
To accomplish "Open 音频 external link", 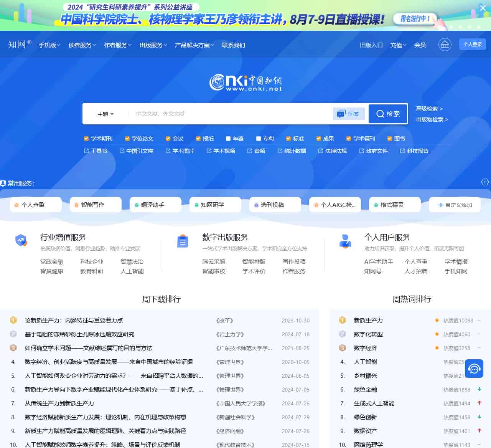I will [x=256, y=151].
